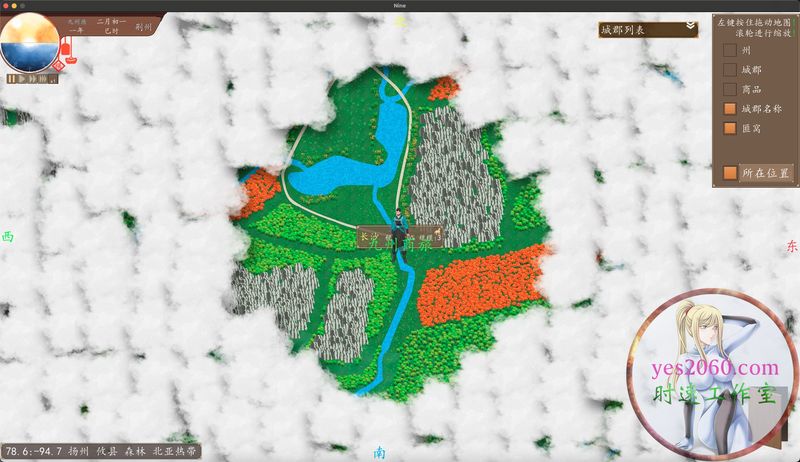Click the 所在位置 current location button
The height and width of the screenshot is (462, 800).
coord(766,173)
